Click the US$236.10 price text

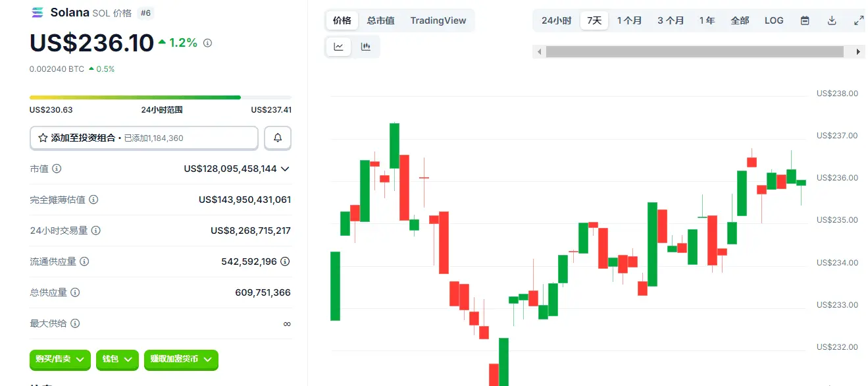click(x=92, y=43)
